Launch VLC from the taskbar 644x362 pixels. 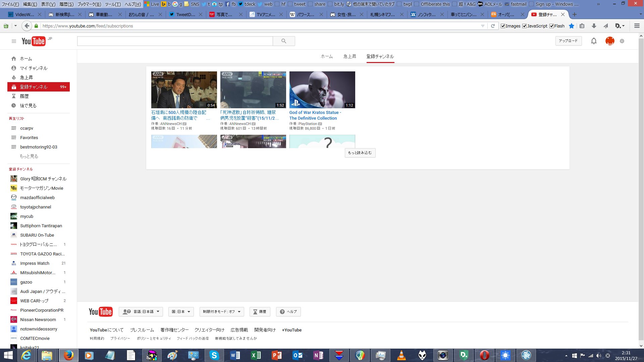401,355
